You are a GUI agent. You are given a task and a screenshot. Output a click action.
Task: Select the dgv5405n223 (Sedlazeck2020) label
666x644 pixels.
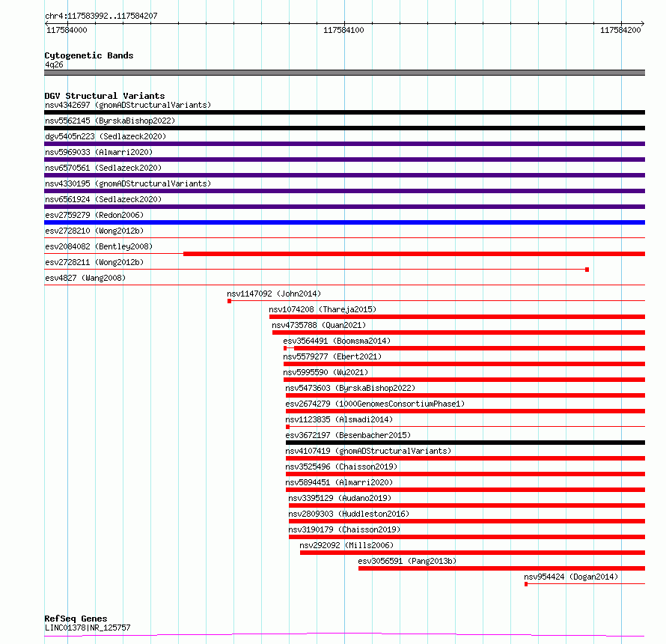pos(106,136)
